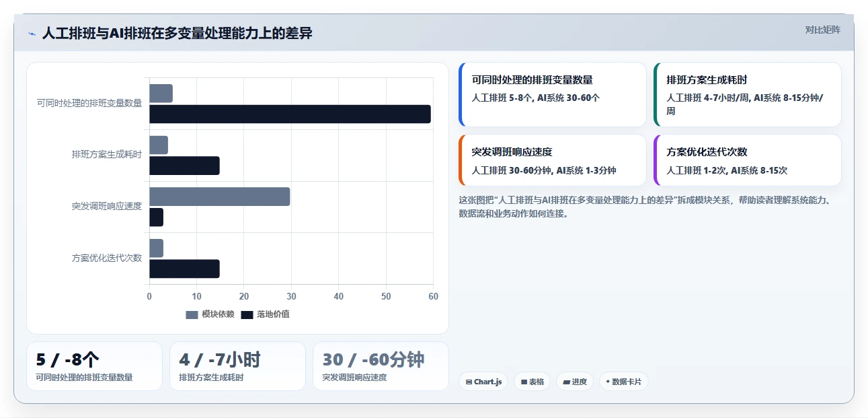Viewport: 868px width, 418px height.
Task: Click chart axis label 突发调班响应速度
Action: 107,206
